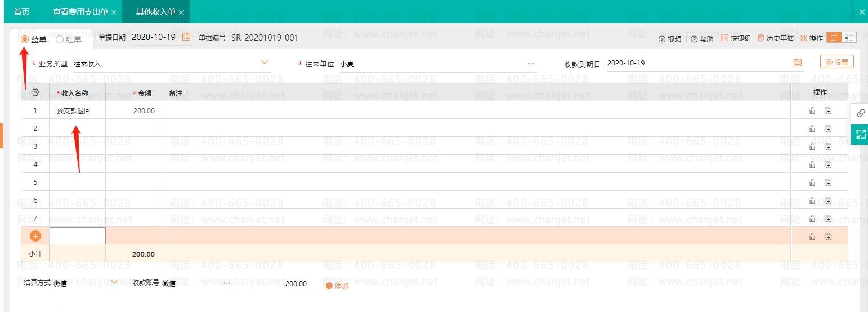Image resolution: width=868 pixels, height=312 pixels.
Task: Expand the 结算方式 dropdown
Action: [x=114, y=282]
